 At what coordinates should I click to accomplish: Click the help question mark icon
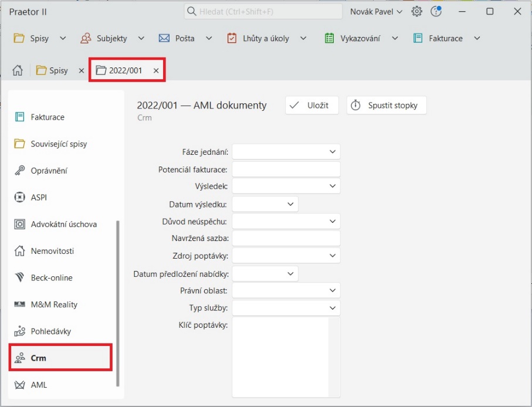click(x=436, y=12)
